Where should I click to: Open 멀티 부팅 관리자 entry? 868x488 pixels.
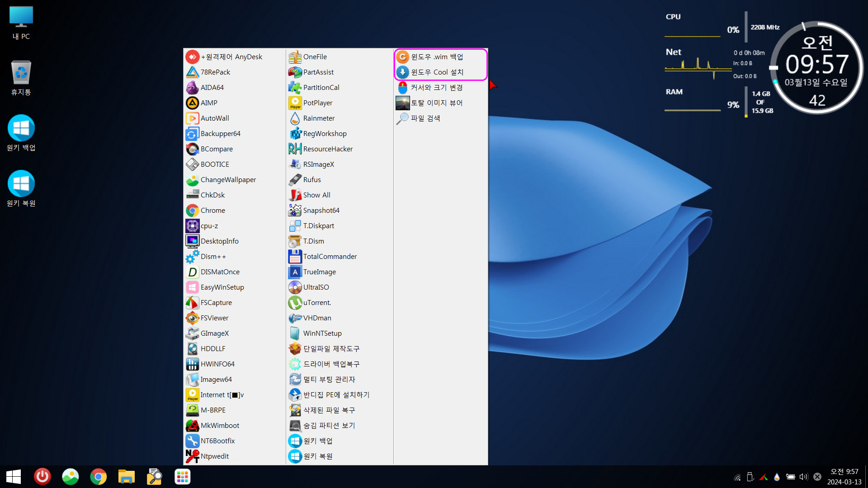pos(340,379)
